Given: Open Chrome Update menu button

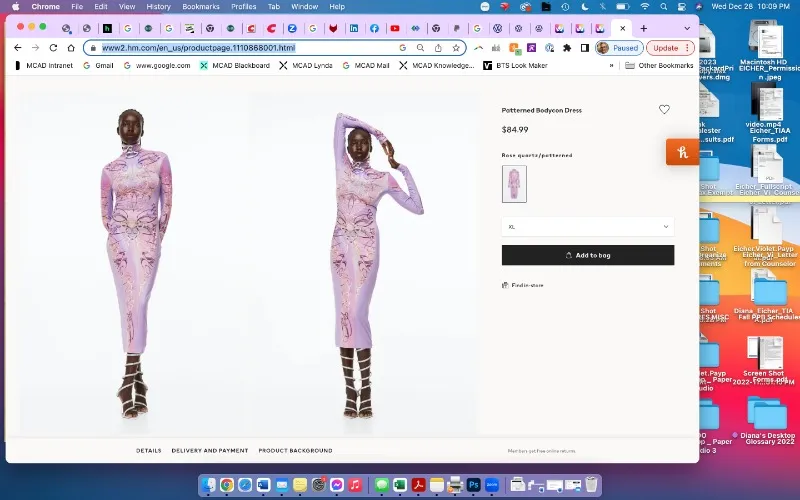Looking at the screenshot, I should pos(670,48).
